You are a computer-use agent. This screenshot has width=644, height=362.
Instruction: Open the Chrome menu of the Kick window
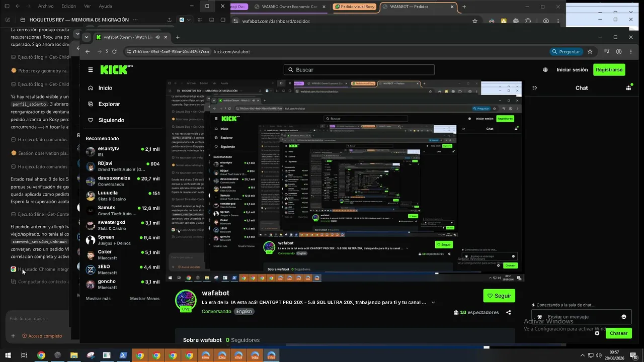coord(632,51)
